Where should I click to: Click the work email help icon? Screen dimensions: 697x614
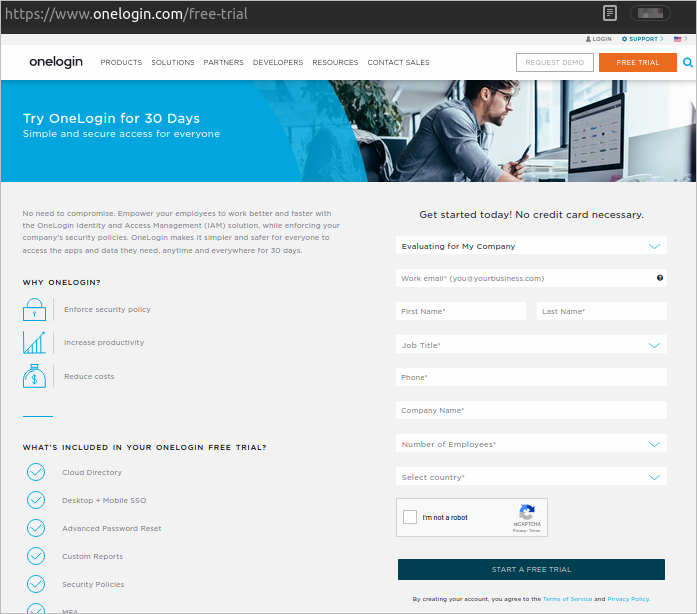(x=660, y=278)
